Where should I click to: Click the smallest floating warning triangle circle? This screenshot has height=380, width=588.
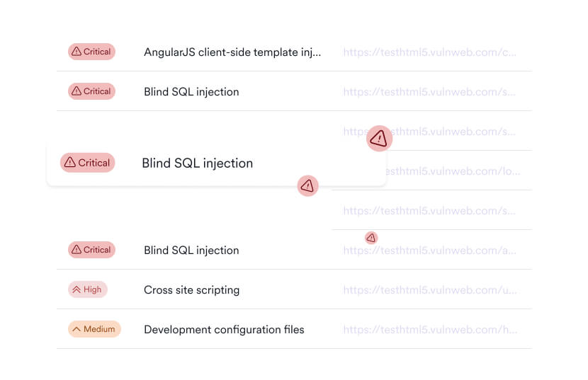tap(371, 238)
